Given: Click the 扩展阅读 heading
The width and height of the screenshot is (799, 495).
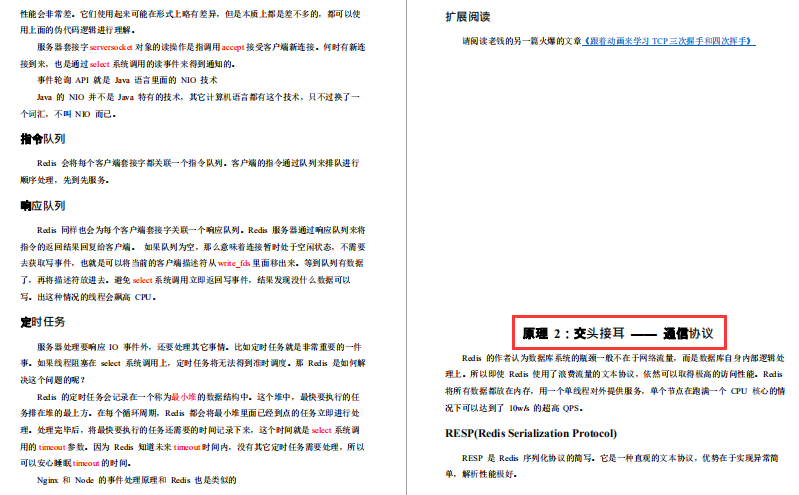Looking at the screenshot, I should tap(468, 17).
